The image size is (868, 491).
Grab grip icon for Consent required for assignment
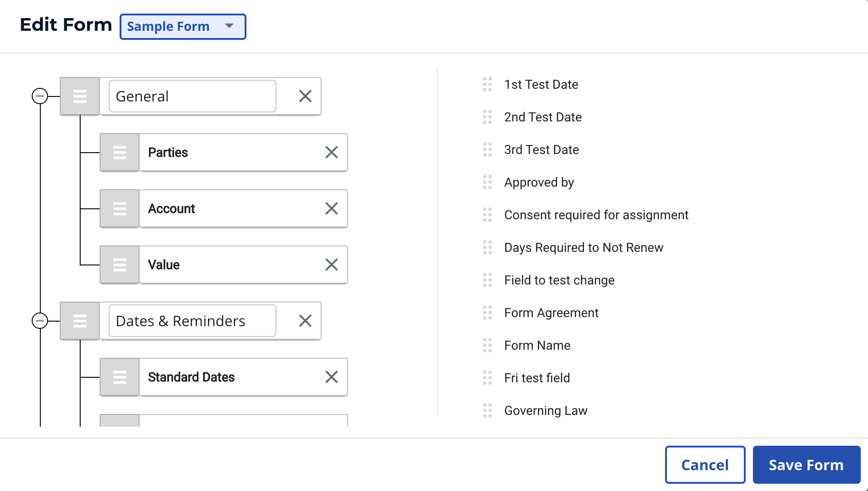click(x=487, y=215)
